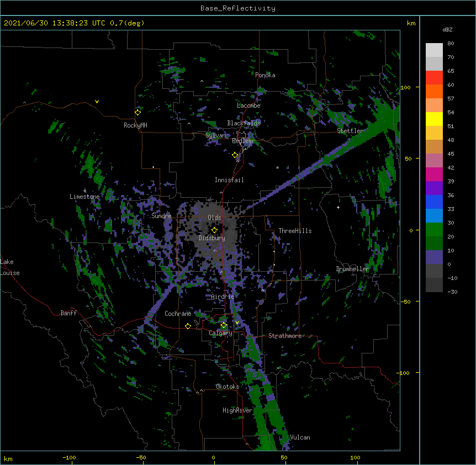Click the 65 value in dBZ legend

(451, 71)
